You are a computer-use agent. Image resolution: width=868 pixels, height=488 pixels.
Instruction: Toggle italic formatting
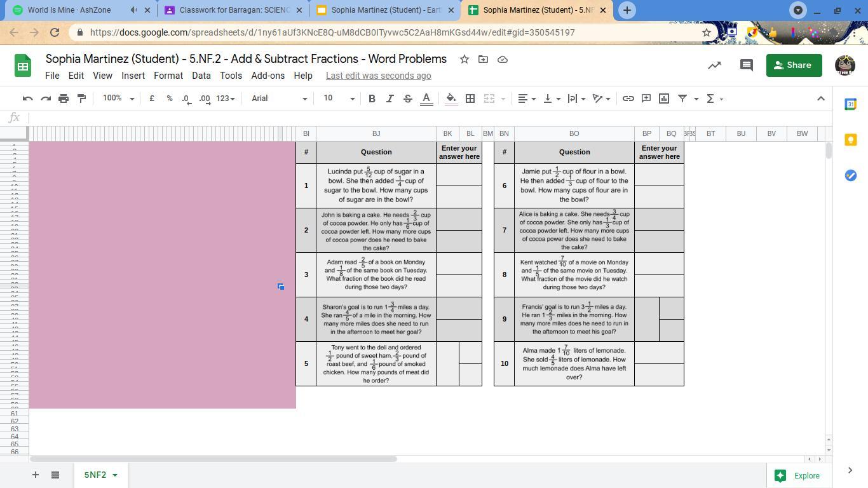tap(390, 98)
